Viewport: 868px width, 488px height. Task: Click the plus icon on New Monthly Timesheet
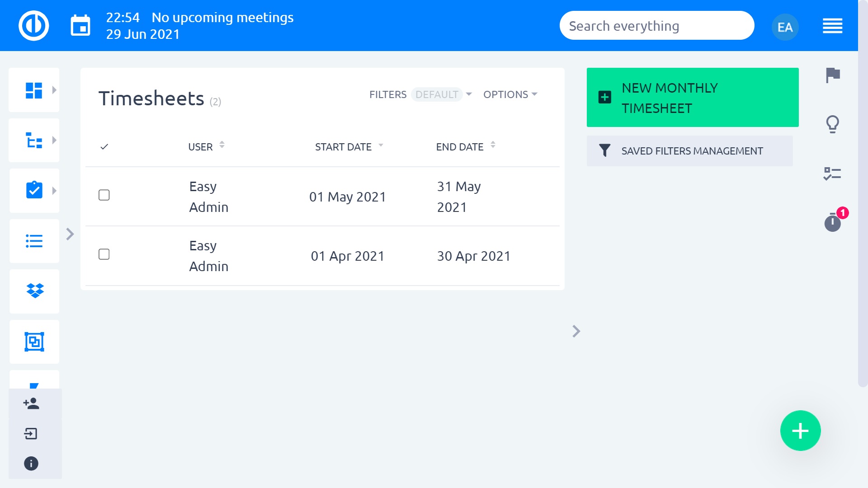point(604,97)
